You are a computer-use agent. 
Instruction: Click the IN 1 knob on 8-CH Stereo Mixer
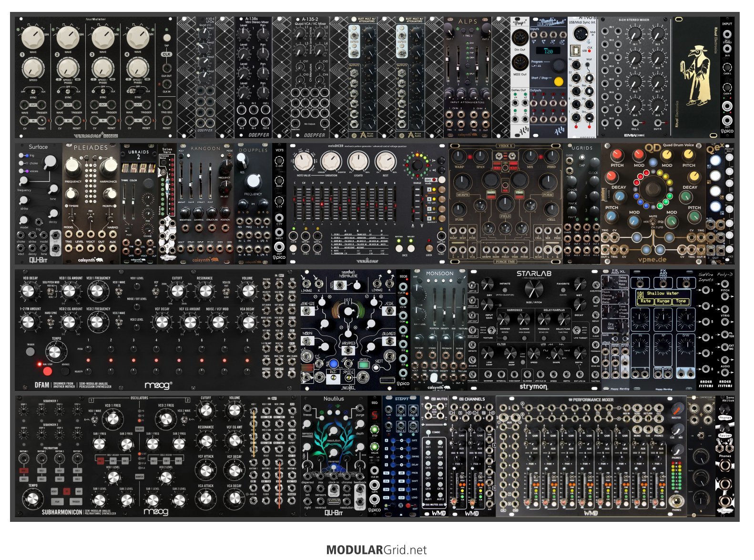[635, 33]
